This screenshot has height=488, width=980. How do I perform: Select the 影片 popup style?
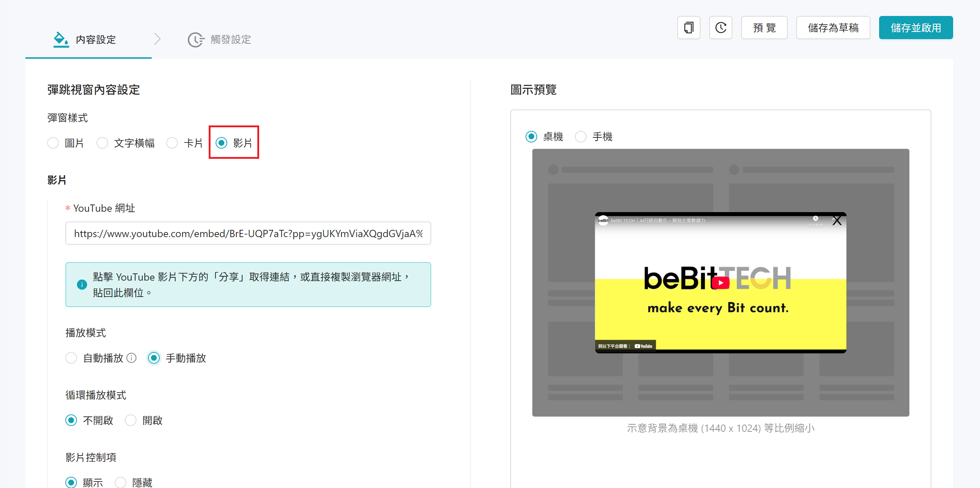221,143
